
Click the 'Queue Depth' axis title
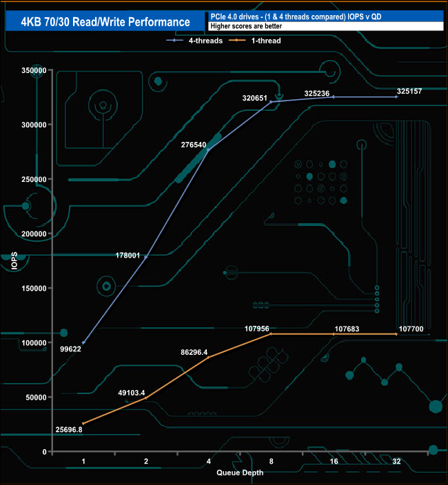239,473
